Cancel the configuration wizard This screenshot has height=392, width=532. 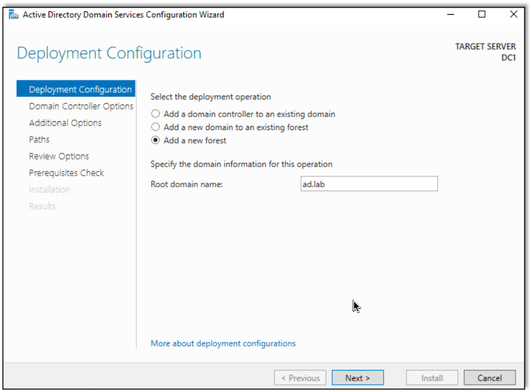point(489,378)
